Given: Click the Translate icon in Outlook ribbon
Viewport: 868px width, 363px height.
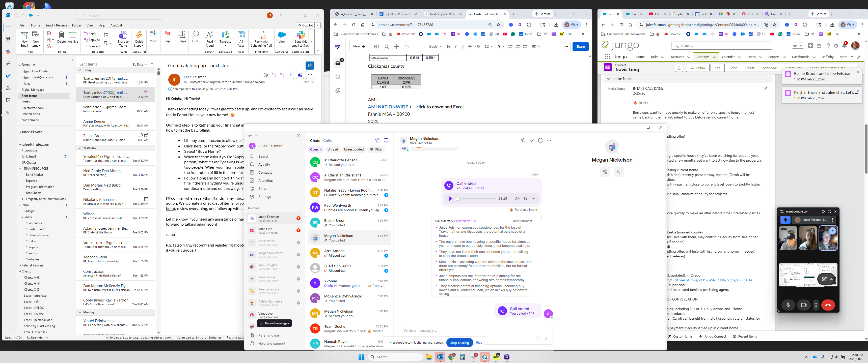Looking at the screenshot, I should point(225,36).
